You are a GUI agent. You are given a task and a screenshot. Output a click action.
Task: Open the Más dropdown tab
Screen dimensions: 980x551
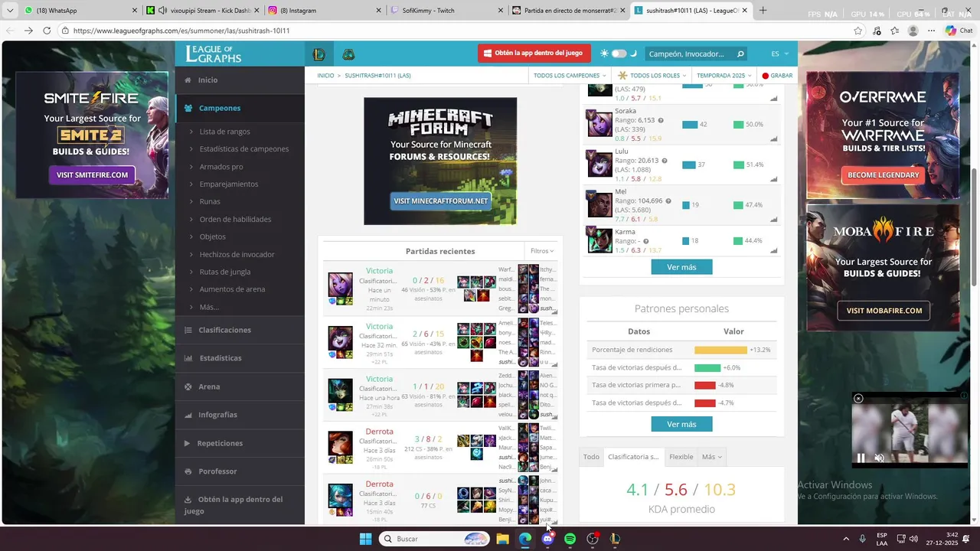click(x=711, y=457)
